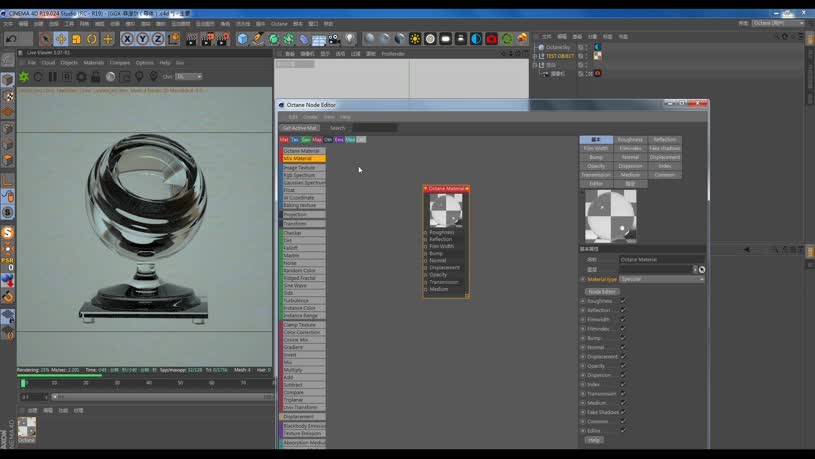Add a Gradient node
Screen dimensions: 815x459
coord(304,347)
